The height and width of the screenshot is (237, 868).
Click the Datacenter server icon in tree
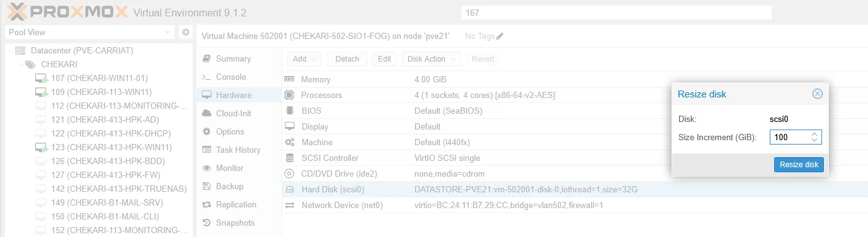(x=20, y=51)
